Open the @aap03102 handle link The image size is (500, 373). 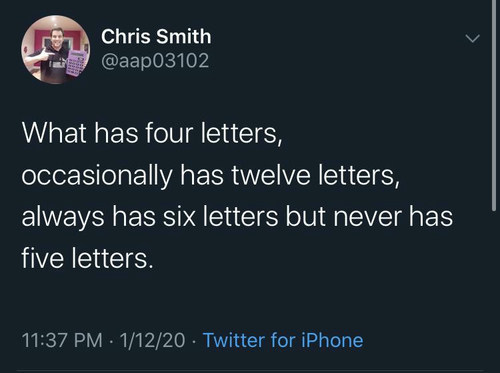(x=155, y=61)
